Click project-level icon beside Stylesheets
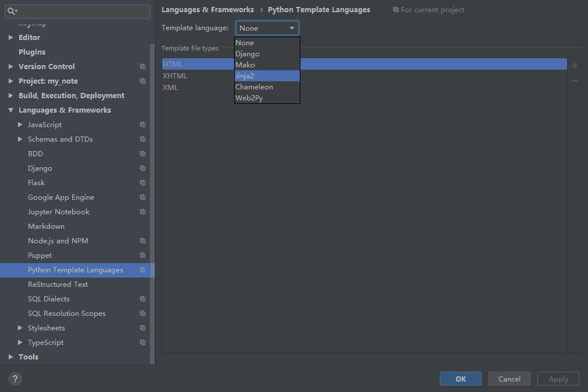Image resolution: width=588 pixels, height=392 pixels. pos(142,328)
